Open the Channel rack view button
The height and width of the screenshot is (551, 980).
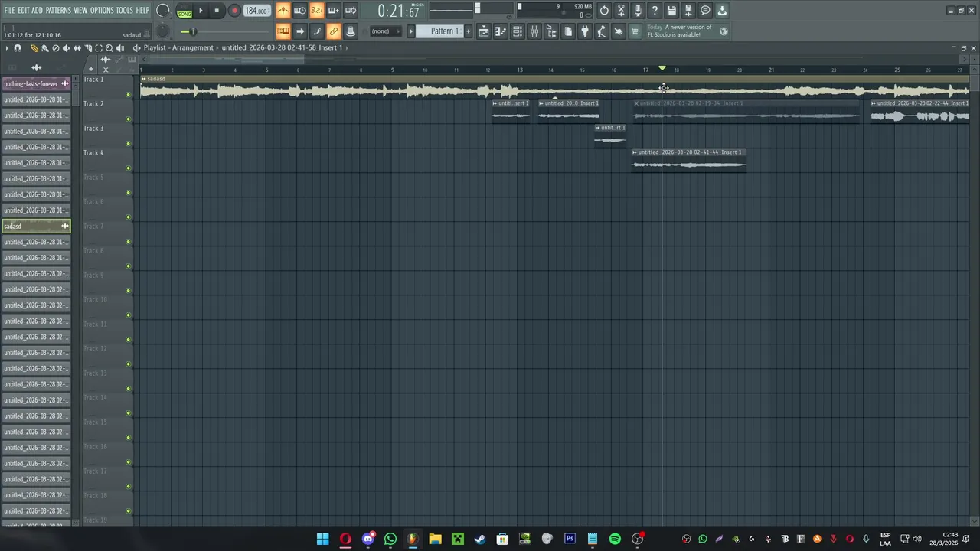pyautogui.click(x=517, y=31)
